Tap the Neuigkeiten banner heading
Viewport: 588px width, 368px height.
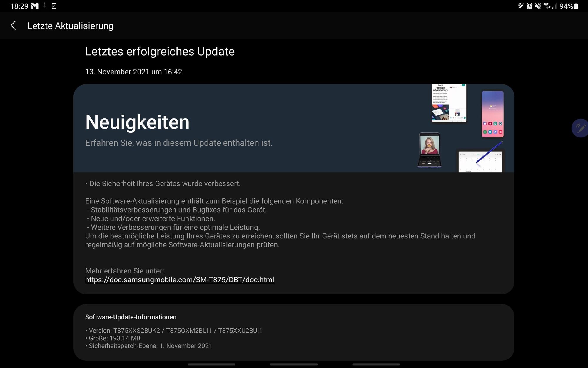(137, 122)
